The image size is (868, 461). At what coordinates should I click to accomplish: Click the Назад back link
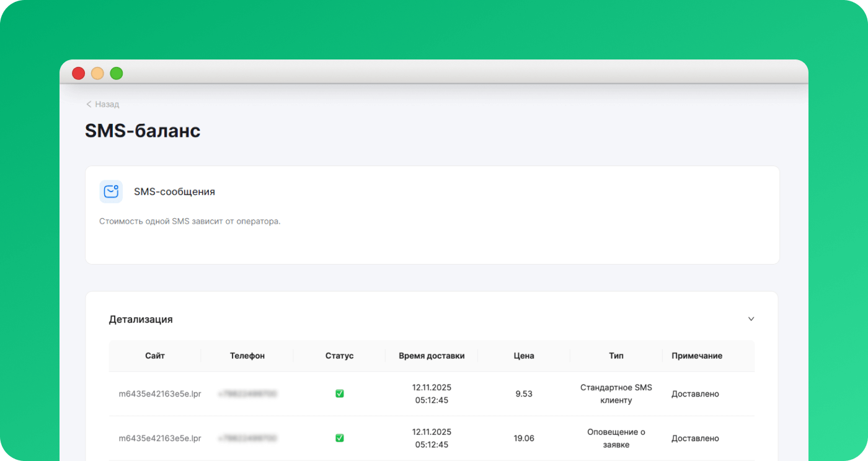click(103, 104)
